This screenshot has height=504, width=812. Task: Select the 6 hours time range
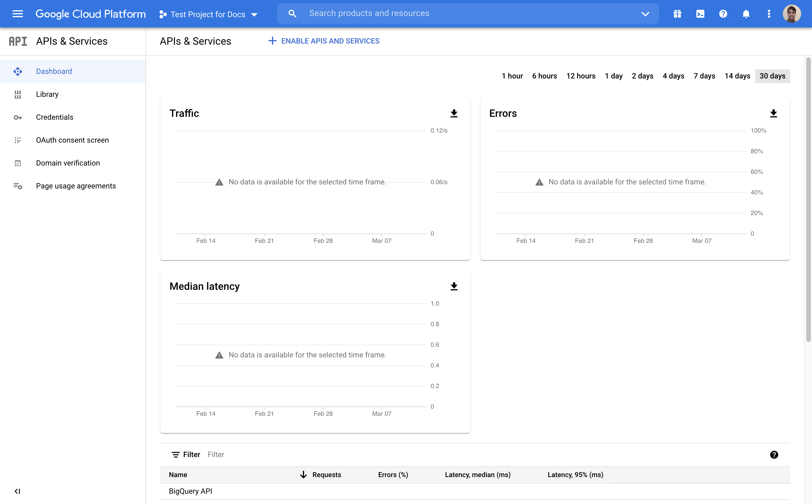coord(545,76)
